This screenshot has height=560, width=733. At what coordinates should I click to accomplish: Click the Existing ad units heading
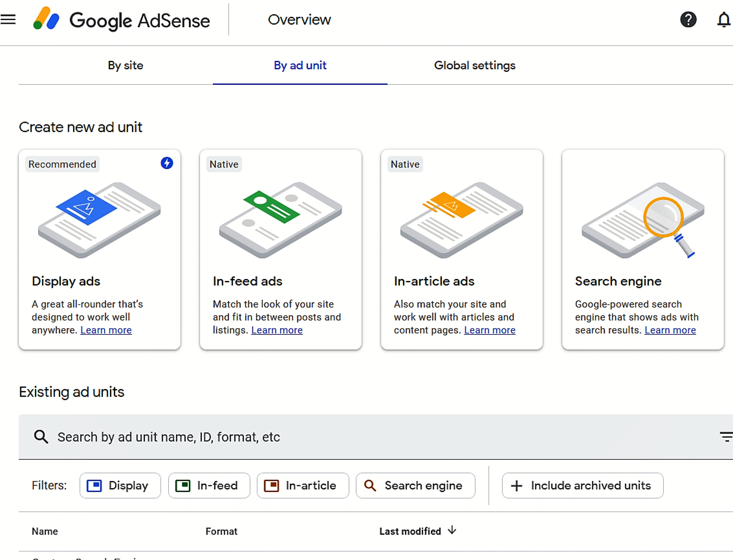(x=72, y=392)
